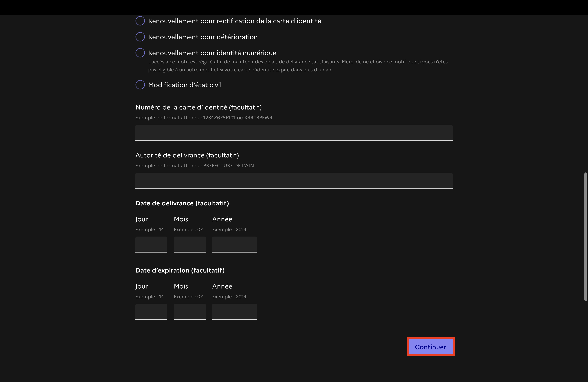Click the 'Numéro de la carte d'identité' input field
The width and height of the screenshot is (588, 382).
point(294,132)
